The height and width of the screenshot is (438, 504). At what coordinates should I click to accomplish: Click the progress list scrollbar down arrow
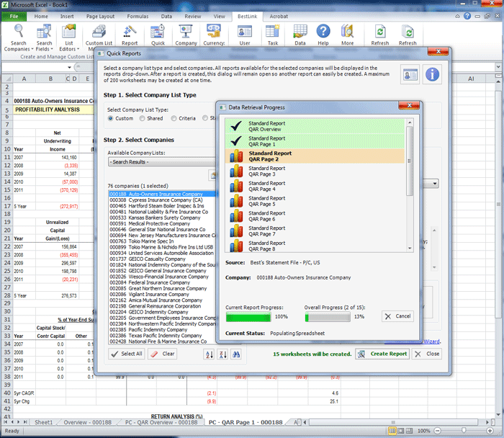(410, 249)
